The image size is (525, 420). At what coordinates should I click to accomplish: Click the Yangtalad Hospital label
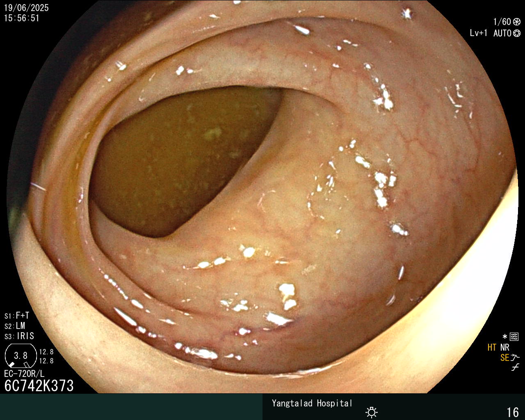click(312, 403)
